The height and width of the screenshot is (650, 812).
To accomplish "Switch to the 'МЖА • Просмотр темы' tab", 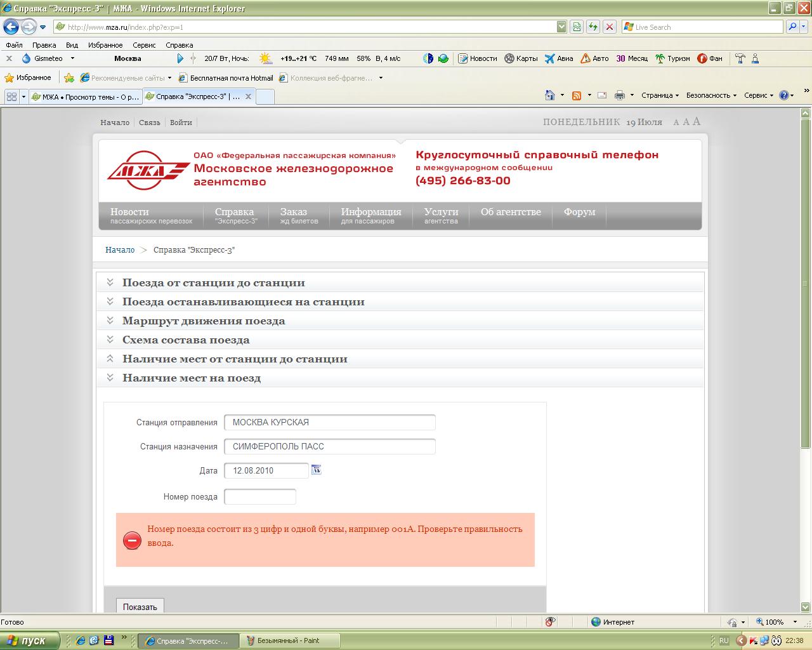I will 84,96.
